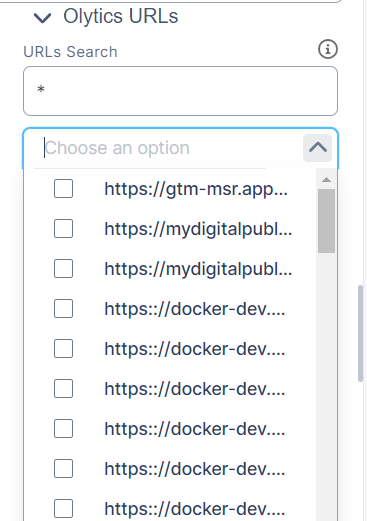Check the second docker-dev URL checkbox
This screenshot has width=367, height=521.
(63, 348)
